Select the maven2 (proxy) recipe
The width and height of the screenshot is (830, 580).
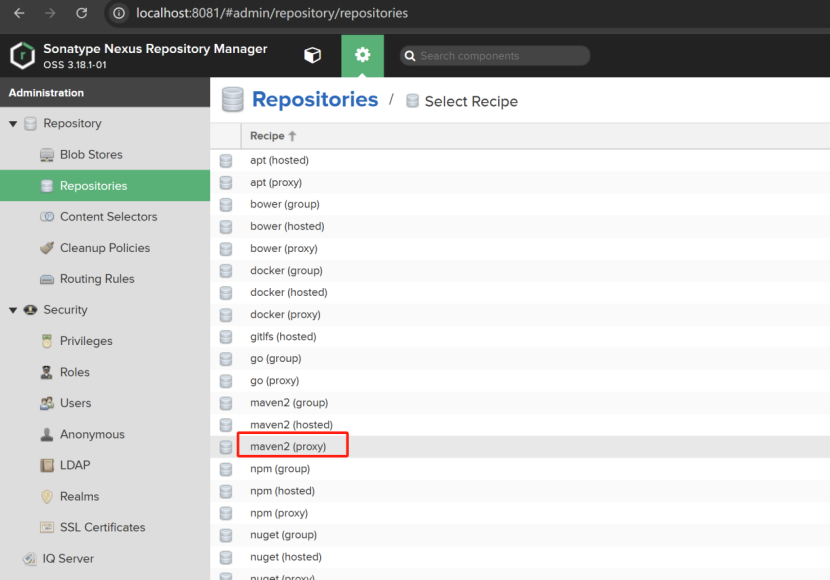pos(520,447)
